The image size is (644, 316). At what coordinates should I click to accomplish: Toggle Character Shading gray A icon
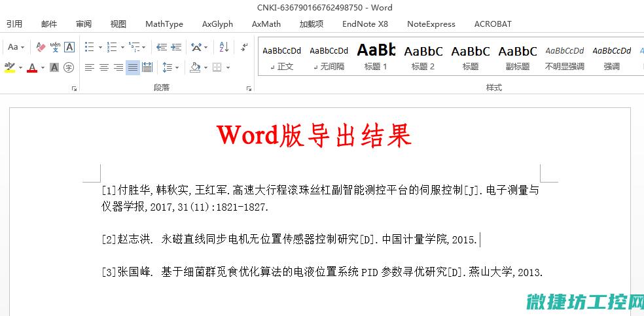[54, 67]
